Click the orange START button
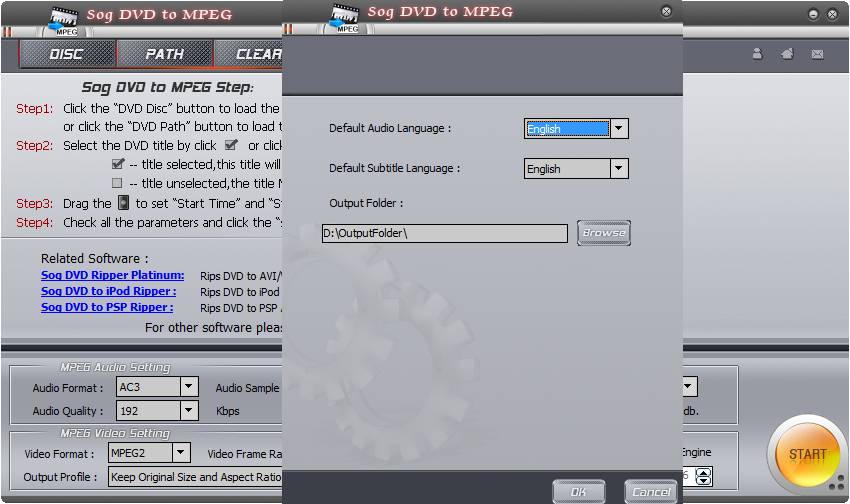850x504 pixels. (x=808, y=454)
